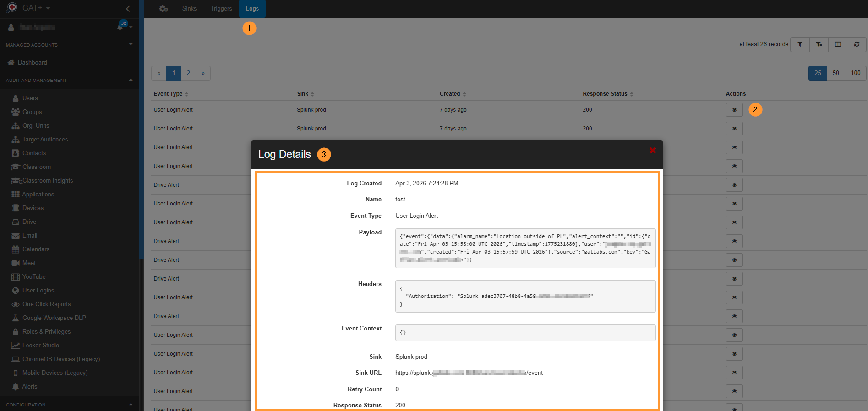
Task: View the log in the third row with the eye button
Action: pyautogui.click(x=734, y=147)
